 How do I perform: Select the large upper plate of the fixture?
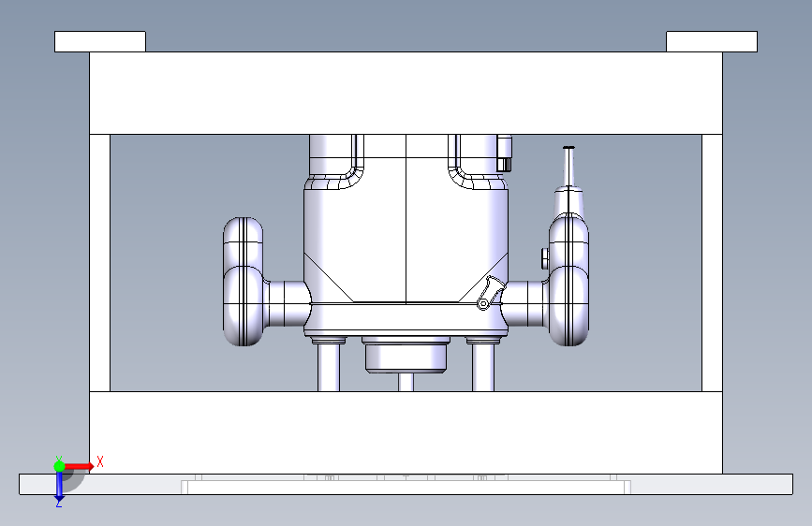pyautogui.click(x=406, y=94)
